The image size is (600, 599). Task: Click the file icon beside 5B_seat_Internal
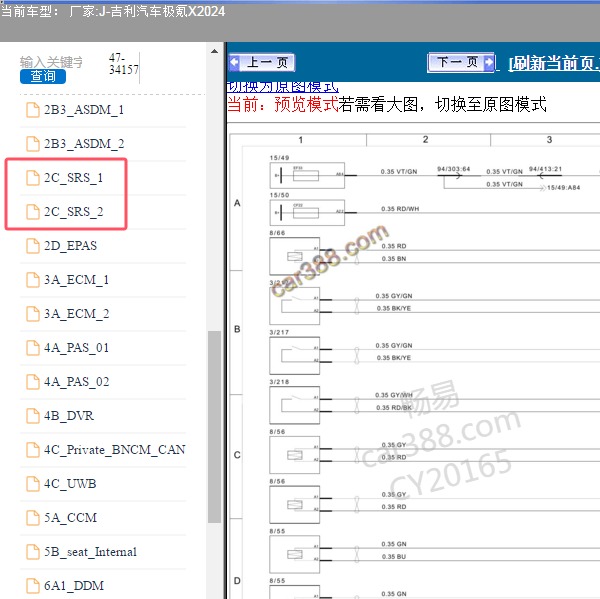click(33, 552)
